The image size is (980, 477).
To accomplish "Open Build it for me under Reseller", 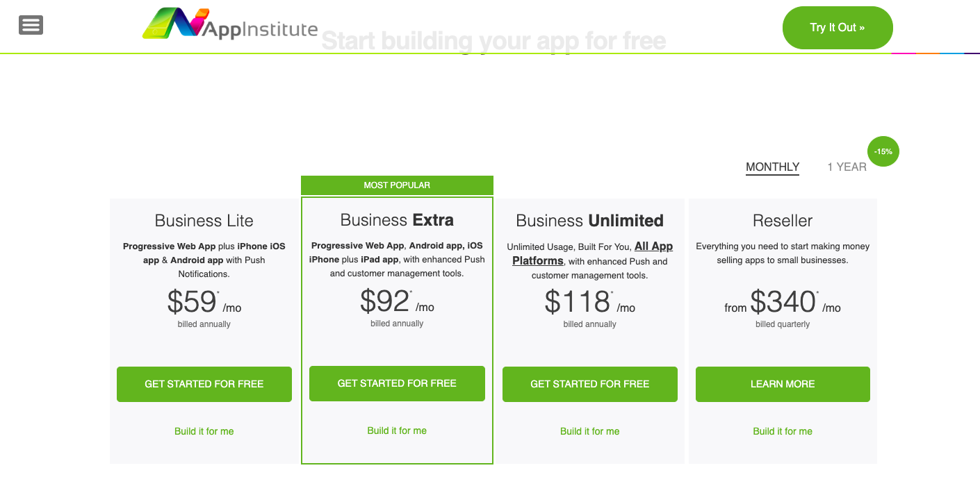I will [x=783, y=431].
